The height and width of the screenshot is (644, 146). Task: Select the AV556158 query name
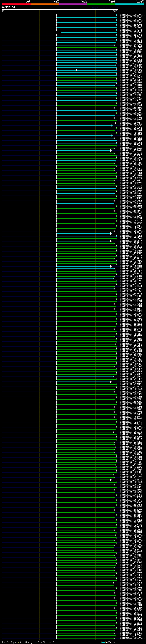[x=8, y=8]
